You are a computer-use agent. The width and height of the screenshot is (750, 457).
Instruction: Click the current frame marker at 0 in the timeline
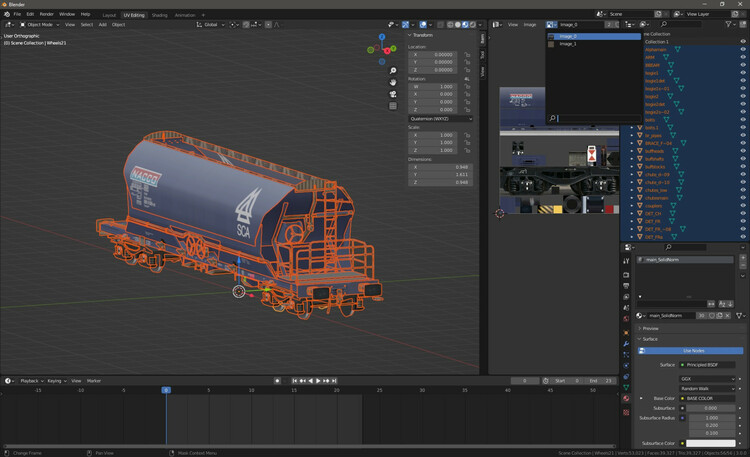[166, 390]
